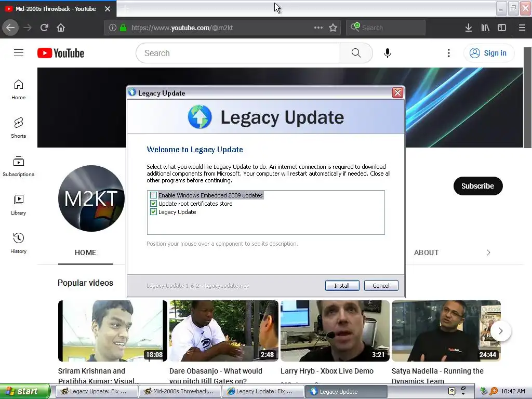Switch to Legacy Update taskbar item

(x=346, y=392)
